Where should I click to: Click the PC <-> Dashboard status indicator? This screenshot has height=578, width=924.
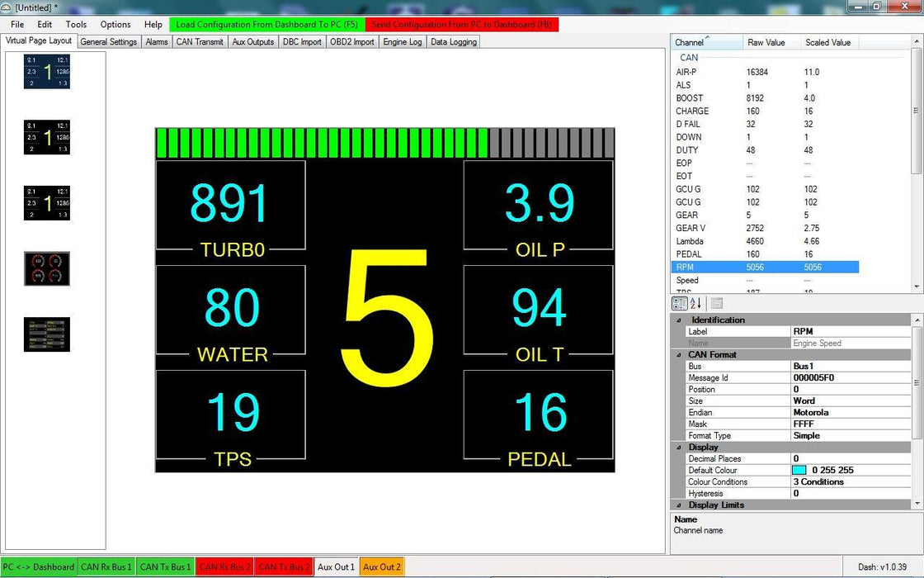pyautogui.click(x=36, y=566)
